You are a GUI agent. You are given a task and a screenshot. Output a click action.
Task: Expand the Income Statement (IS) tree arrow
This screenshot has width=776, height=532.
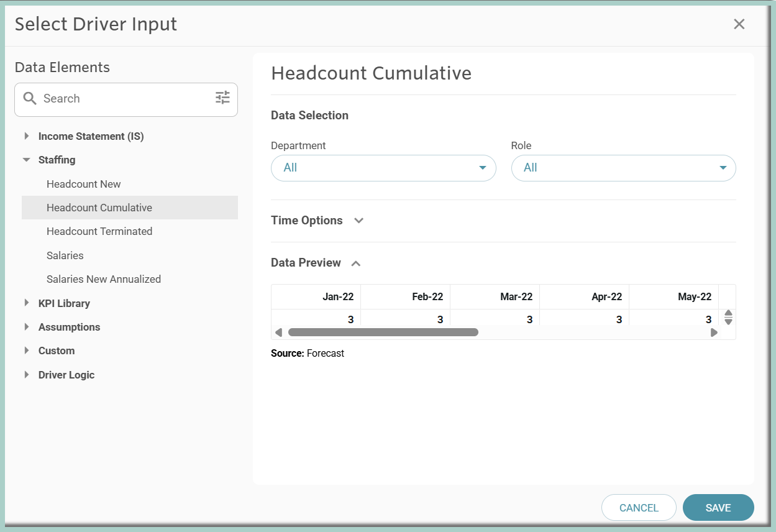pos(27,136)
